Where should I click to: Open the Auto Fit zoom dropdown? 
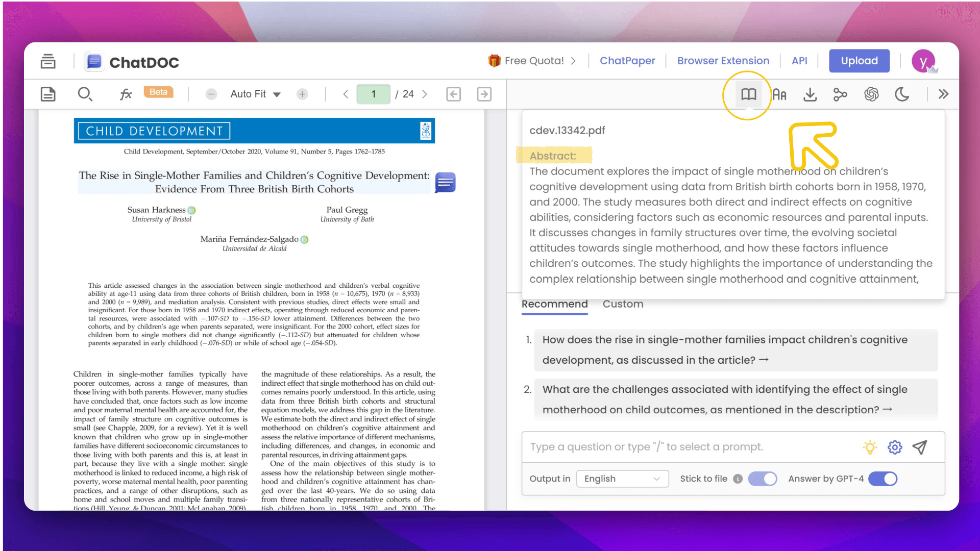[255, 94]
